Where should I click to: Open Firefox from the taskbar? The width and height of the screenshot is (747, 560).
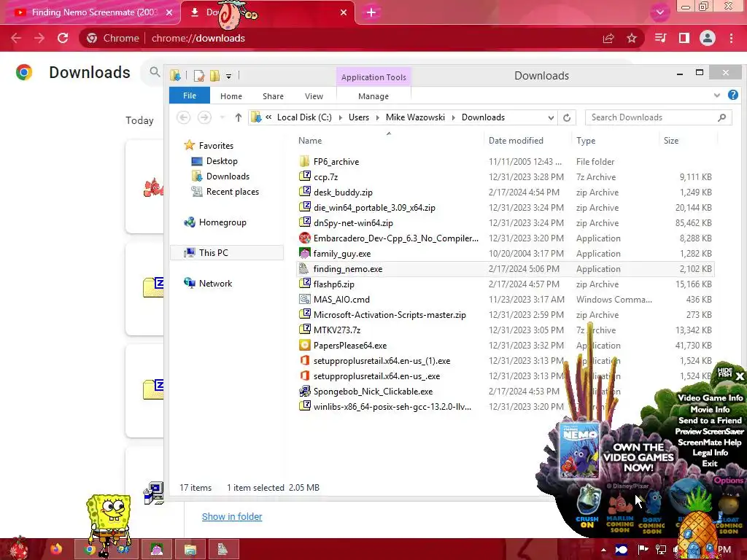56,549
